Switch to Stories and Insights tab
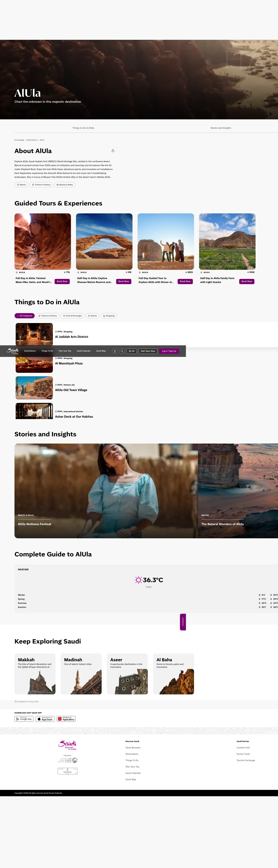This screenshot has width=278, height=868. click(x=221, y=128)
